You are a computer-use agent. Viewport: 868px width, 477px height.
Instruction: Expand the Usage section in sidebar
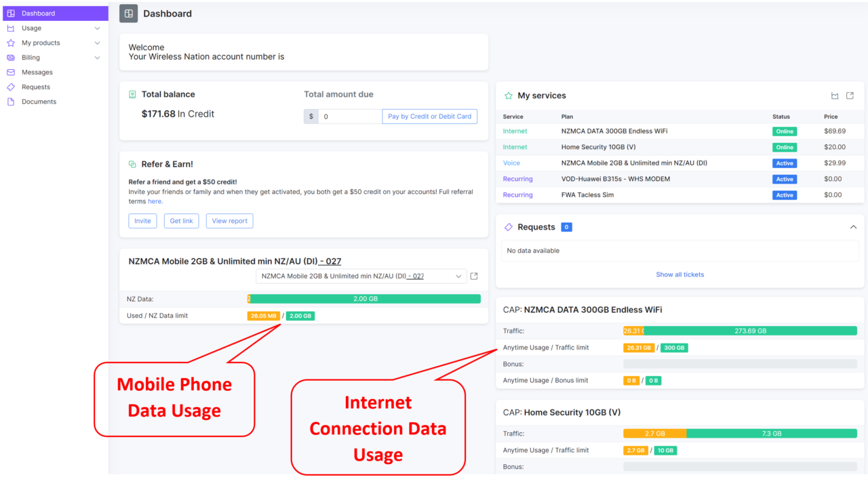point(97,28)
